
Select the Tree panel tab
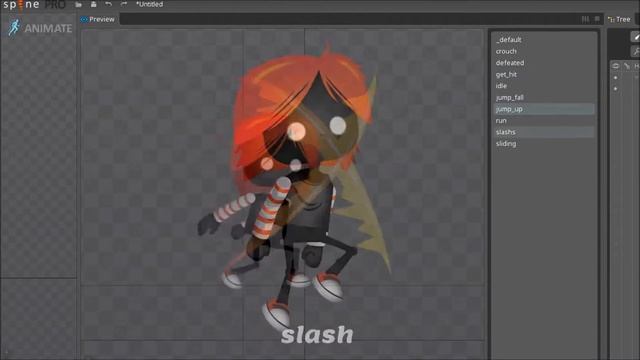(x=619, y=19)
